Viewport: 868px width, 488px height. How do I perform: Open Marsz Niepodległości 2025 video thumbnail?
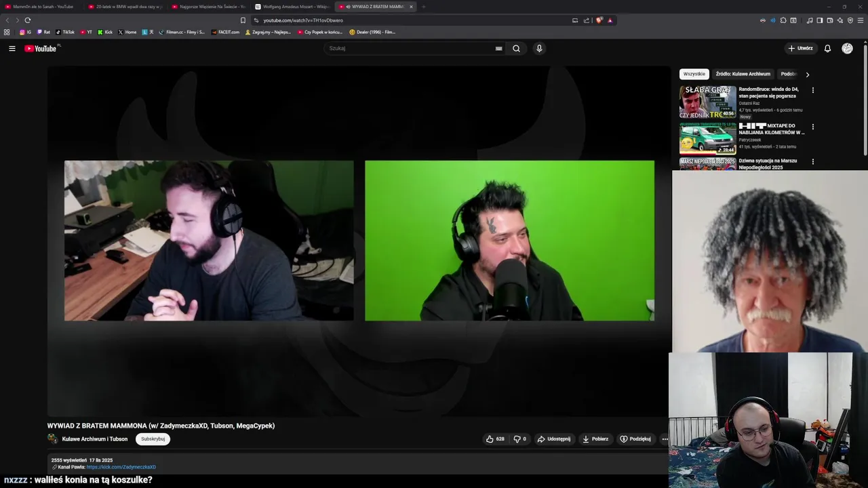coord(708,163)
